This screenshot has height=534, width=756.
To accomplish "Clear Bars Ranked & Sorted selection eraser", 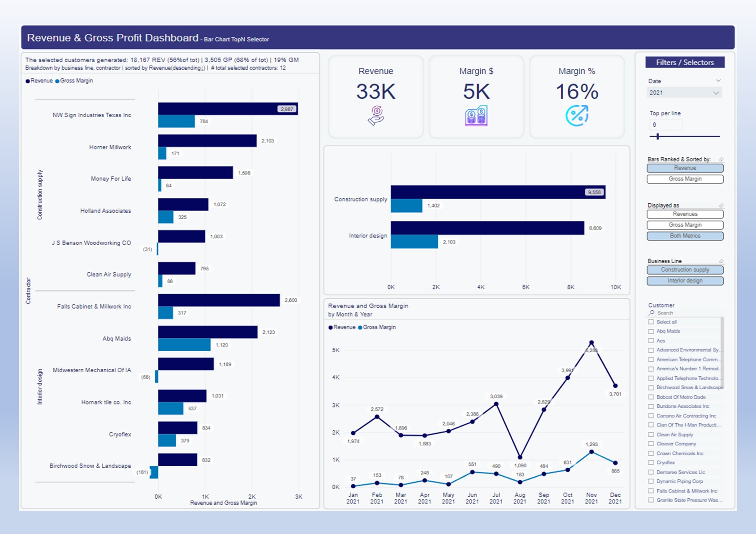I will click(721, 159).
